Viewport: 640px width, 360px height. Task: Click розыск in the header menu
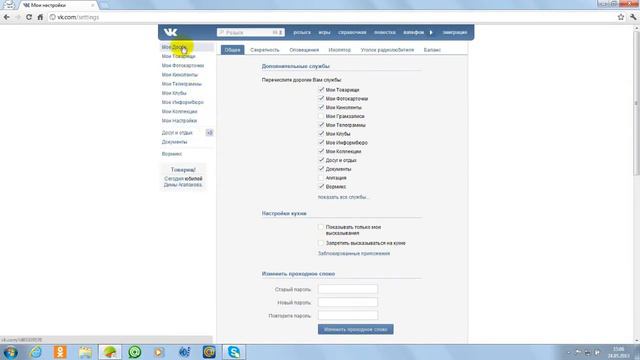302,32
